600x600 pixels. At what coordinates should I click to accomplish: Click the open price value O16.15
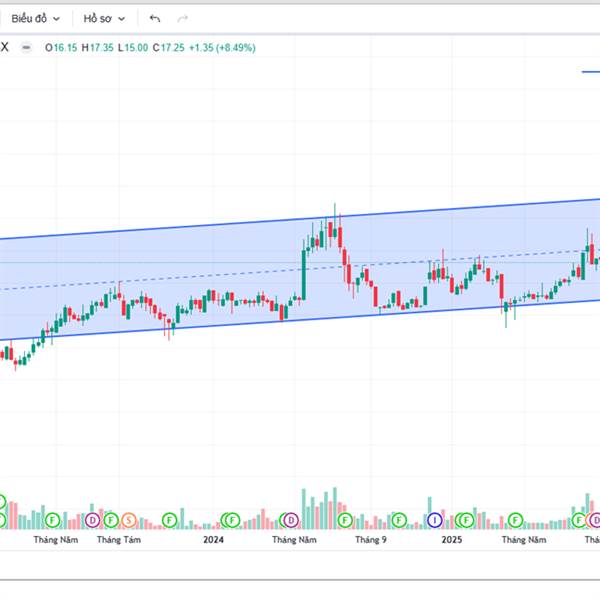click(x=61, y=48)
